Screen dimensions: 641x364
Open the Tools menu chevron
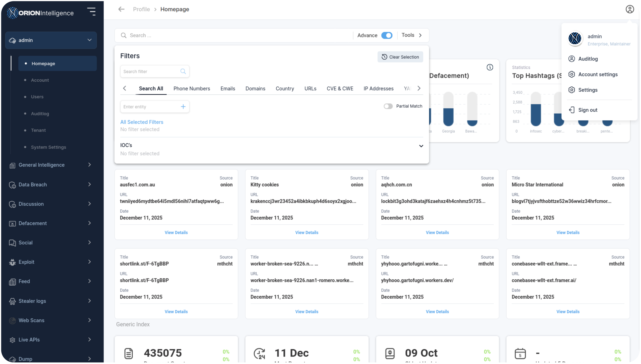pos(420,35)
